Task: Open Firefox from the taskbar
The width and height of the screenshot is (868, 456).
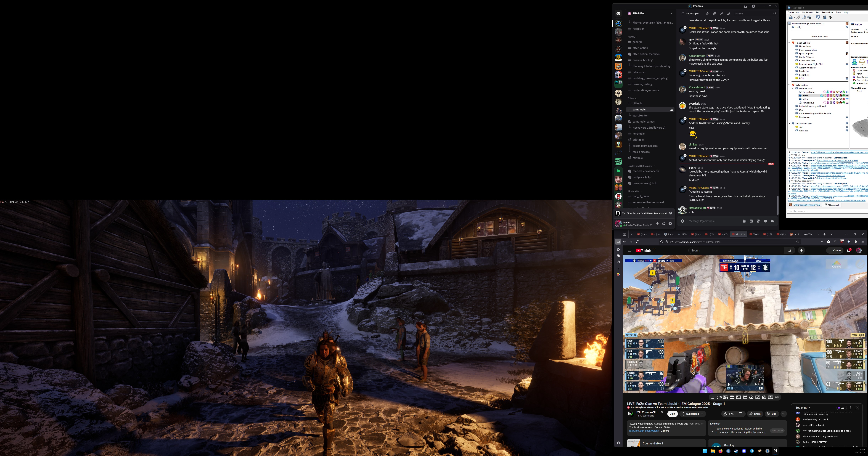Action: (720, 451)
